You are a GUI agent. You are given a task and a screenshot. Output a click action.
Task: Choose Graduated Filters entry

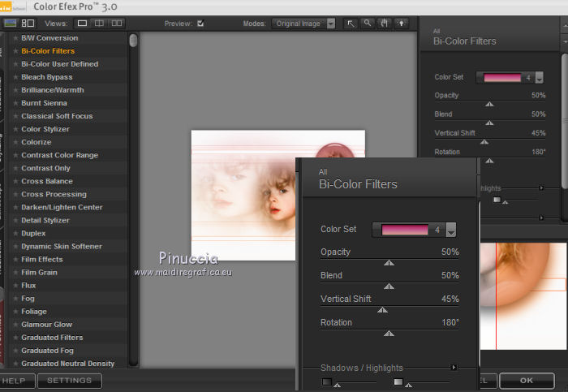tap(52, 338)
